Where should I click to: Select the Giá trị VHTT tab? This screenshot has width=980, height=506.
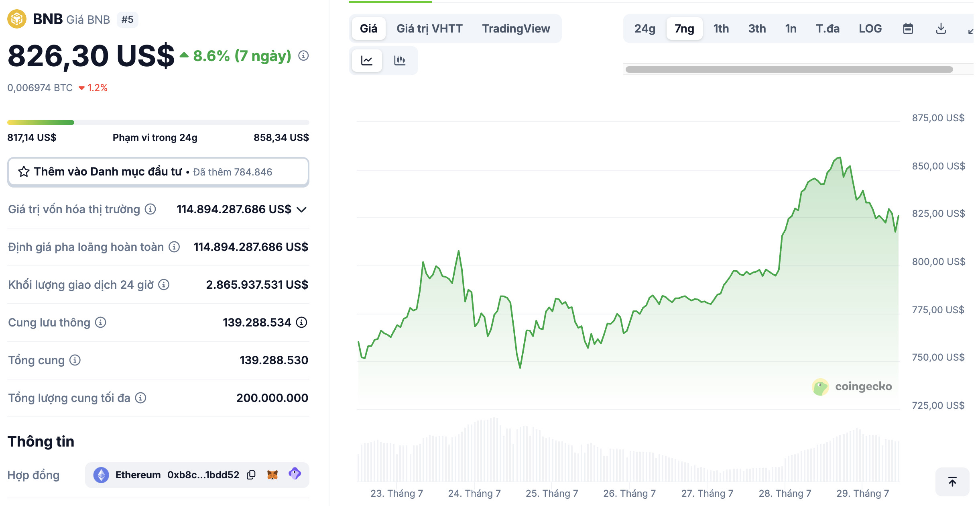click(429, 29)
